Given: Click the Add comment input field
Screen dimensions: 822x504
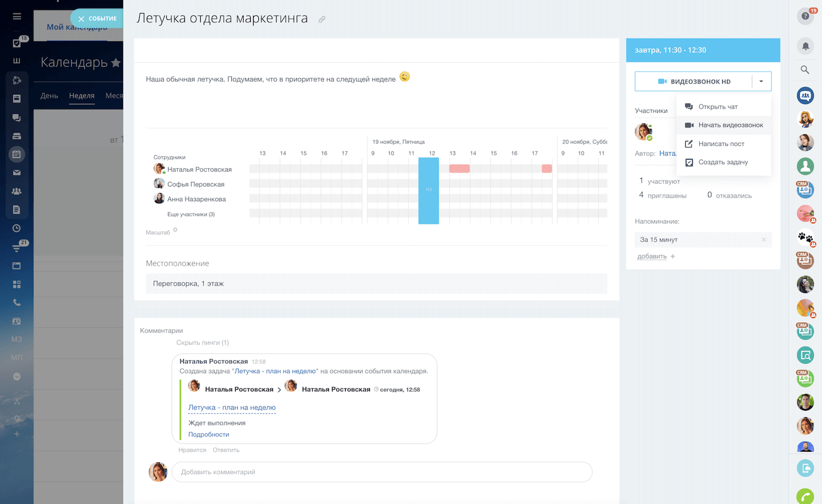Looking at the screenshot, I should 382,472.
